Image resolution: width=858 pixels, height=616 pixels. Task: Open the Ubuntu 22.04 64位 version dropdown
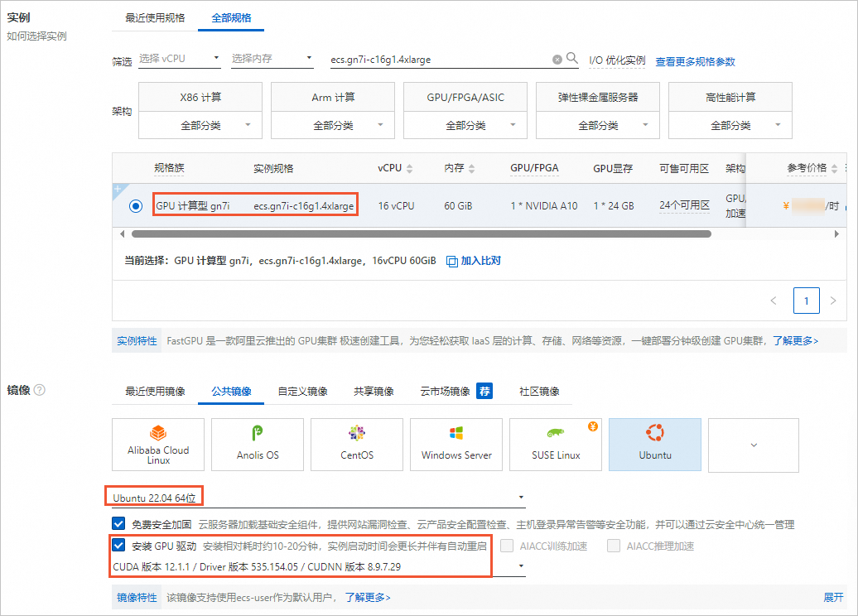tap(319, 498)
